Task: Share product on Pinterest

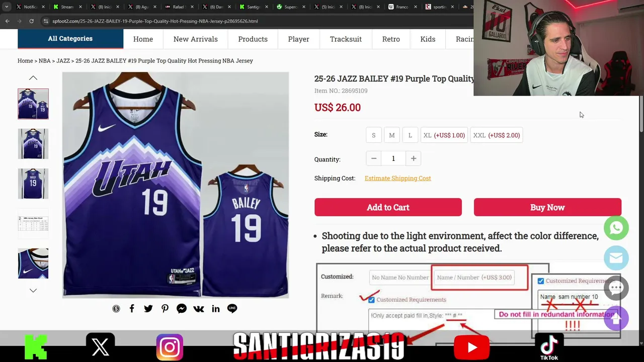Action: pos(165,309)
